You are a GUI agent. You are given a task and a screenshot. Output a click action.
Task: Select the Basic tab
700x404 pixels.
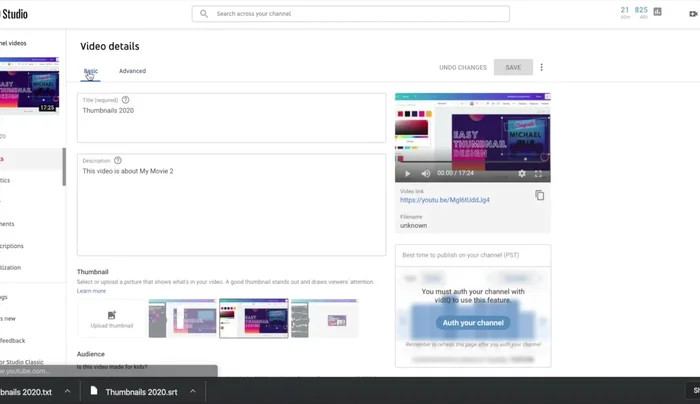pos(91,71)
